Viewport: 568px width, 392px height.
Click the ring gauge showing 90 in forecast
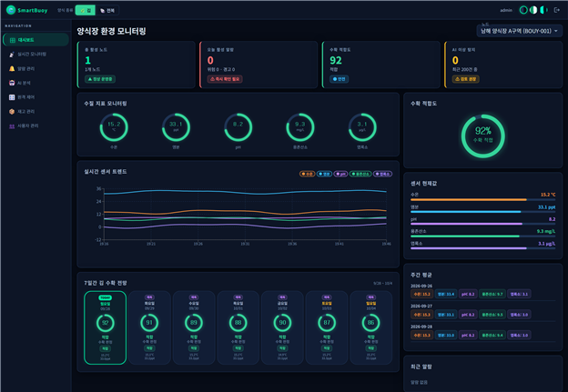(282, 323)
